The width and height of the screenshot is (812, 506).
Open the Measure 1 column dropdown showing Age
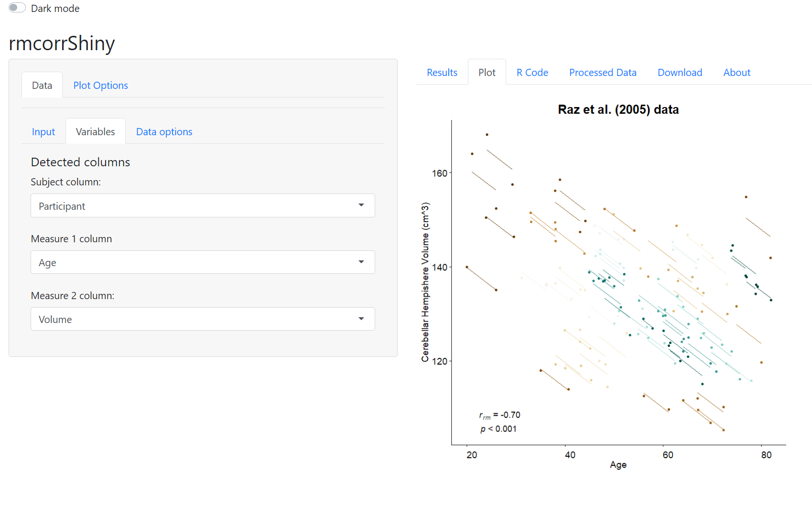pyautogui.click(x=203, y=262)
